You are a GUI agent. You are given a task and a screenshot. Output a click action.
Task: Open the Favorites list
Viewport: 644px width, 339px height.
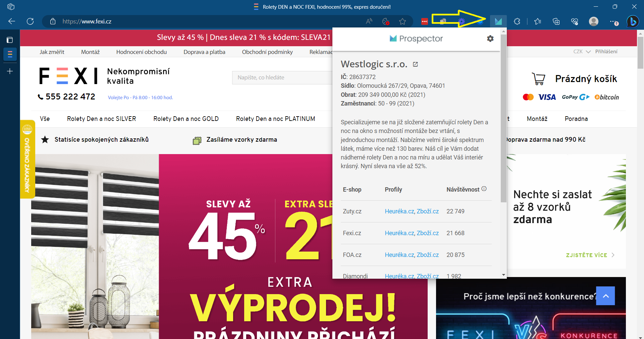point(538,21)
